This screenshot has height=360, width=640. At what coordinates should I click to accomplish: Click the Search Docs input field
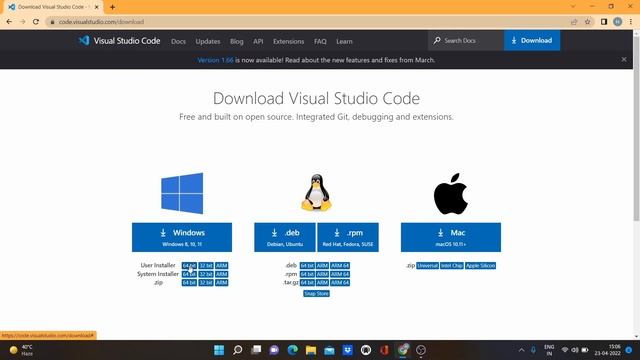click(466, 40)
